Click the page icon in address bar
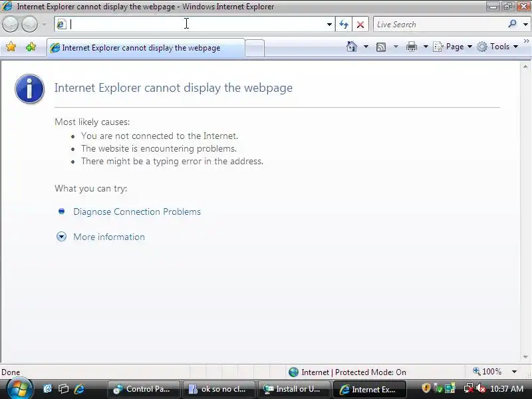 coord(61,25)
